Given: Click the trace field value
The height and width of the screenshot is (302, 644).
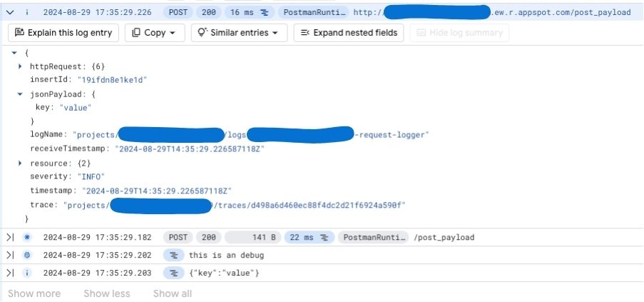Looking at the screenshot, I should click(234, 205).
